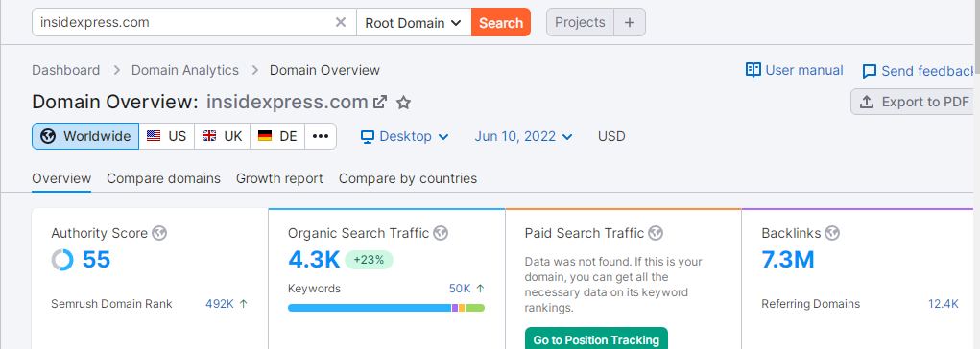
Task: Click the Domain Overview breadcrumb text
Action: pos(324,70)
